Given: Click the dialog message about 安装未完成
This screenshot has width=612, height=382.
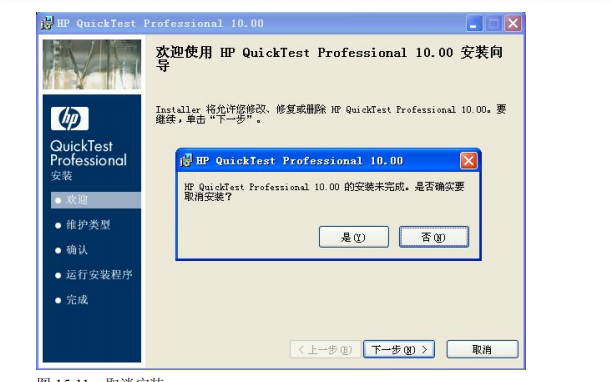Looking at the screenshot, I should 324,191.
